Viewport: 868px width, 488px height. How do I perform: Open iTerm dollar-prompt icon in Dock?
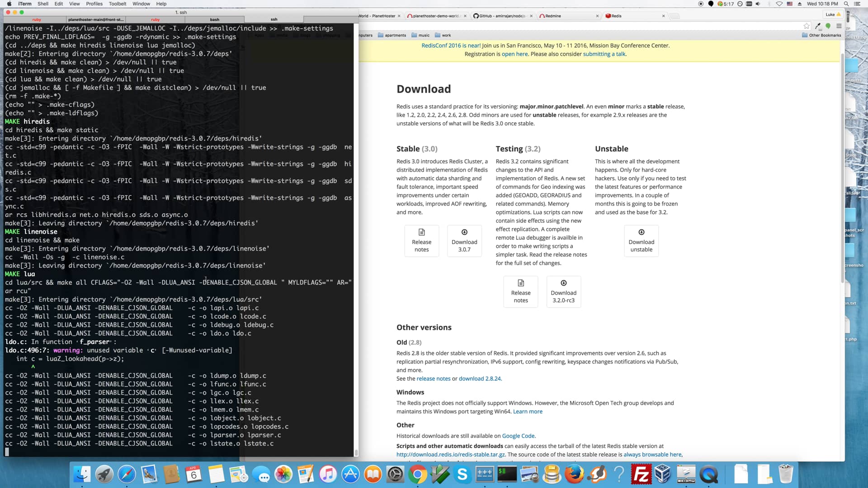507,474
